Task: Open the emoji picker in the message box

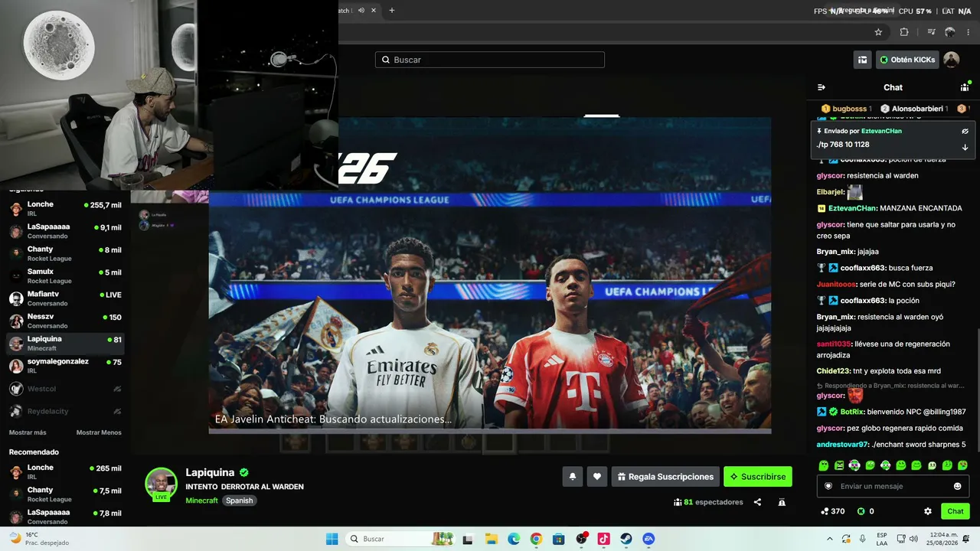Action: point(957,486)
